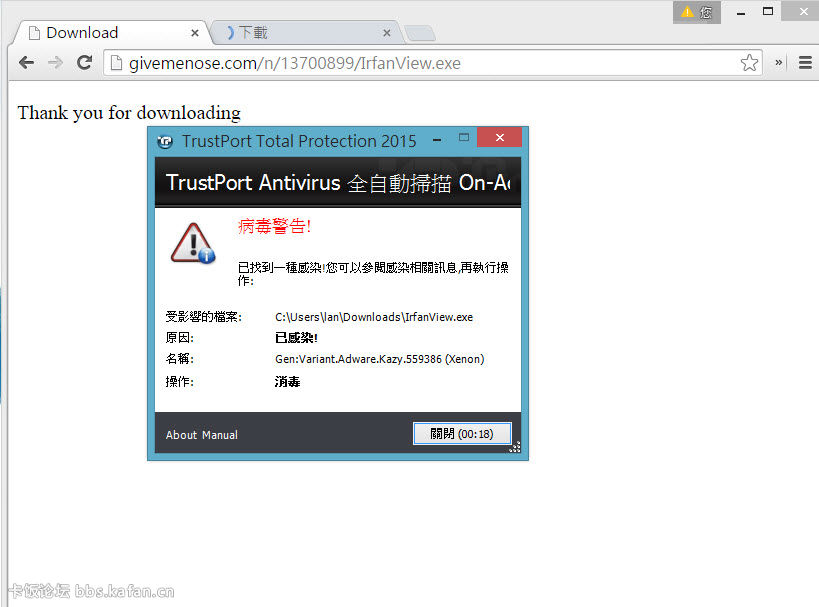Click the virus warning triangle icon
Viewport: 819px width, 607px height.
191,243
